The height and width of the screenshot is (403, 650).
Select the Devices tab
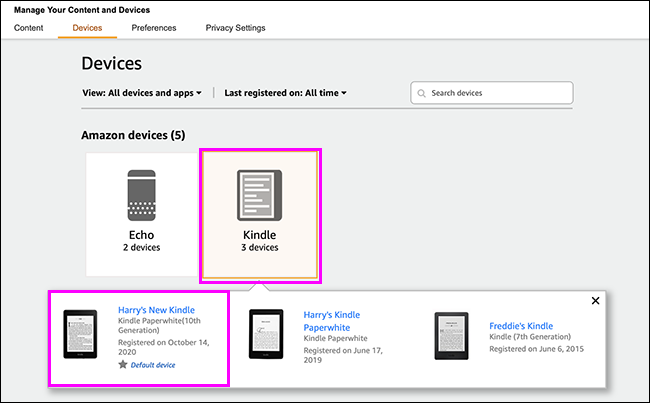point(87,28)
